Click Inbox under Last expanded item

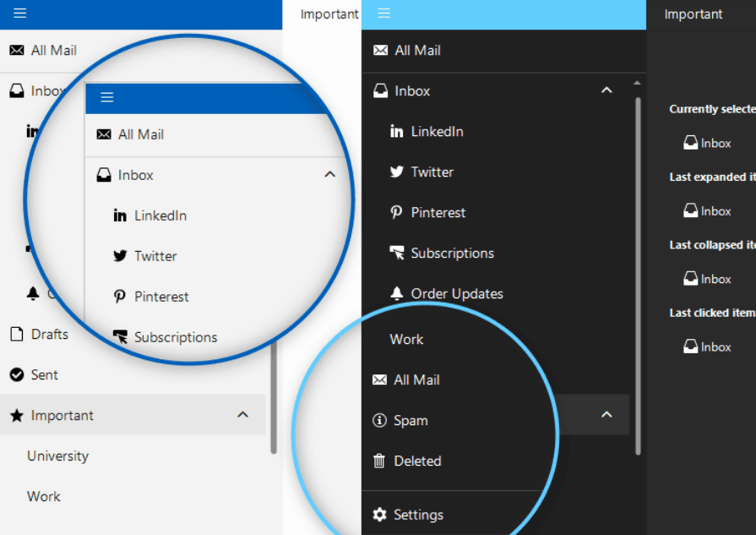point(707,211)
